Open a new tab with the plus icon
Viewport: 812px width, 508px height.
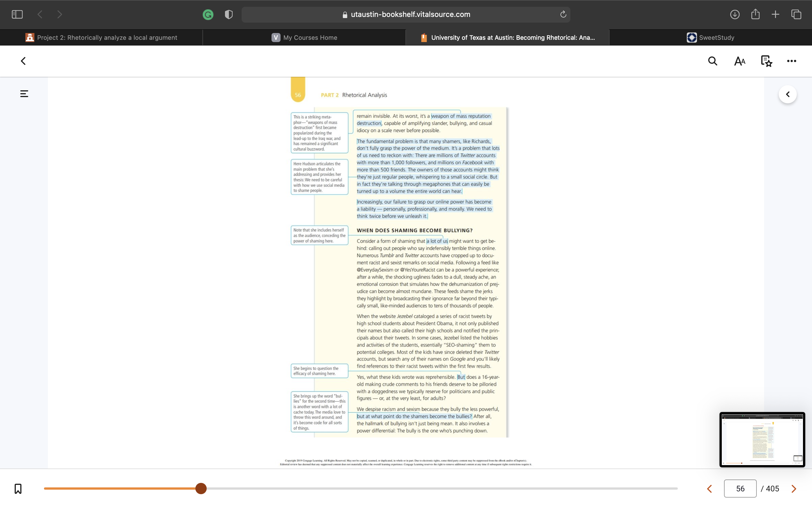pos(775,14)
